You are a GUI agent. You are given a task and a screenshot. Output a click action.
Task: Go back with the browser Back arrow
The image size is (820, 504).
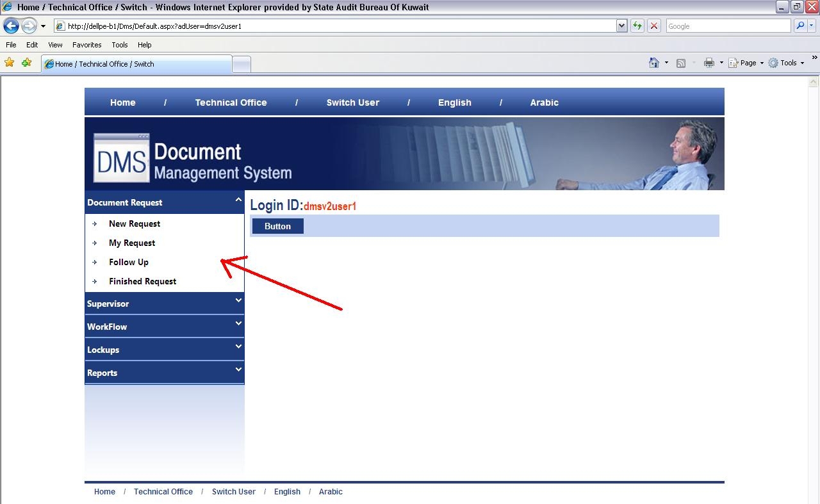[11, 26]
